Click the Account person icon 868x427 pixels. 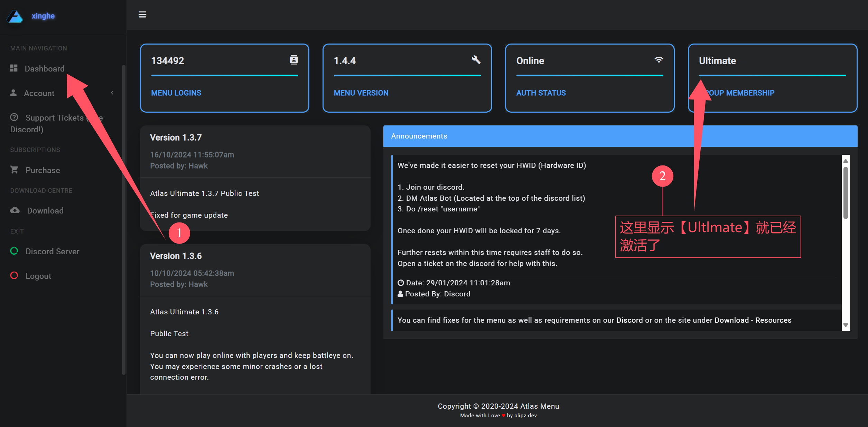point(13,93)
